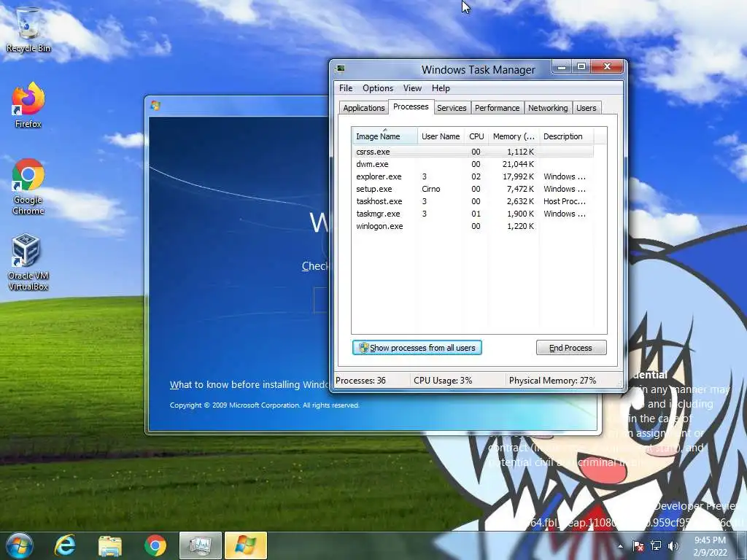Open Windows Explorer folder taskbar icon
The width and height of the screenshot is (747, 560).
109,545
